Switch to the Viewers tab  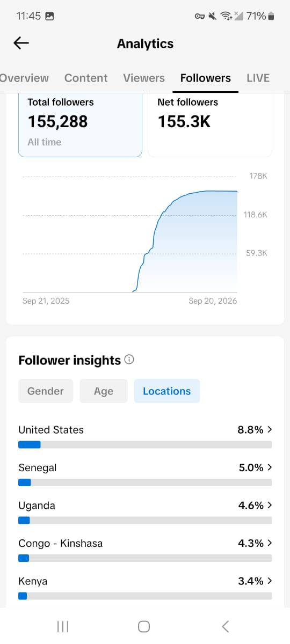tap(144, 78)
